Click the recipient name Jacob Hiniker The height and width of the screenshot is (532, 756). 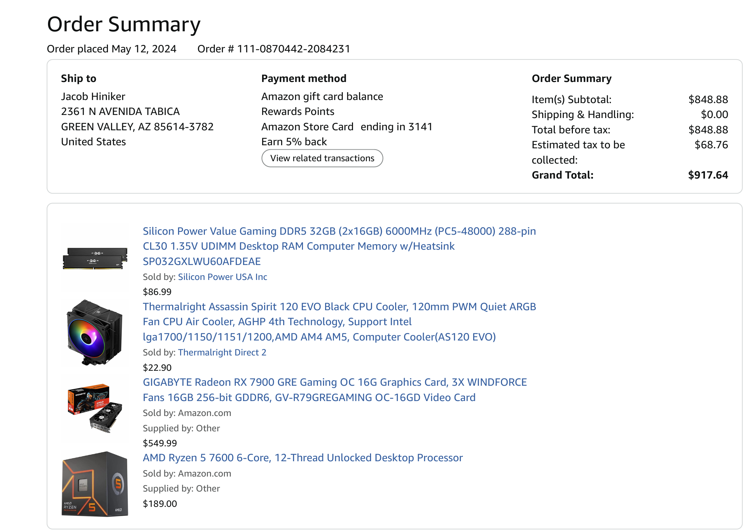(93, 97)
